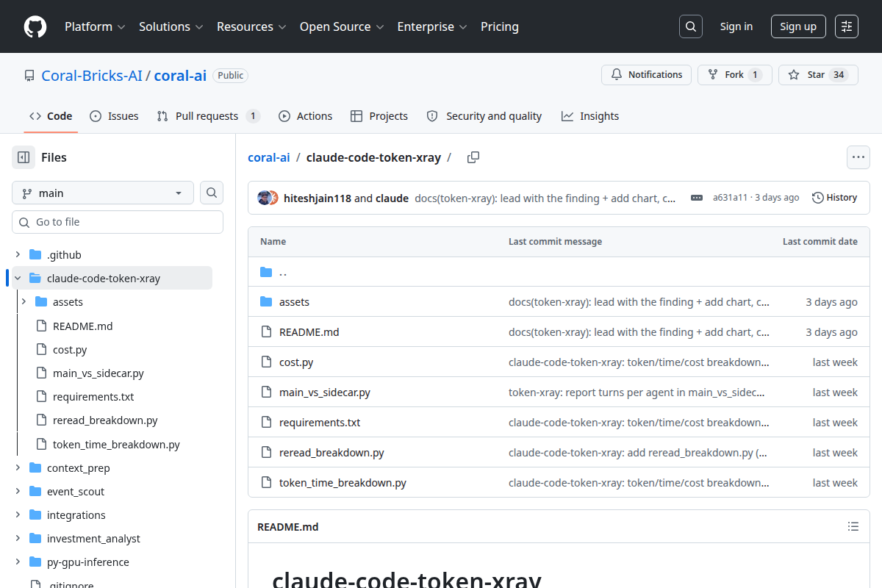Open commit hash a631a11
This screenshot has height=588, width=882.
[x=730, y=198]
